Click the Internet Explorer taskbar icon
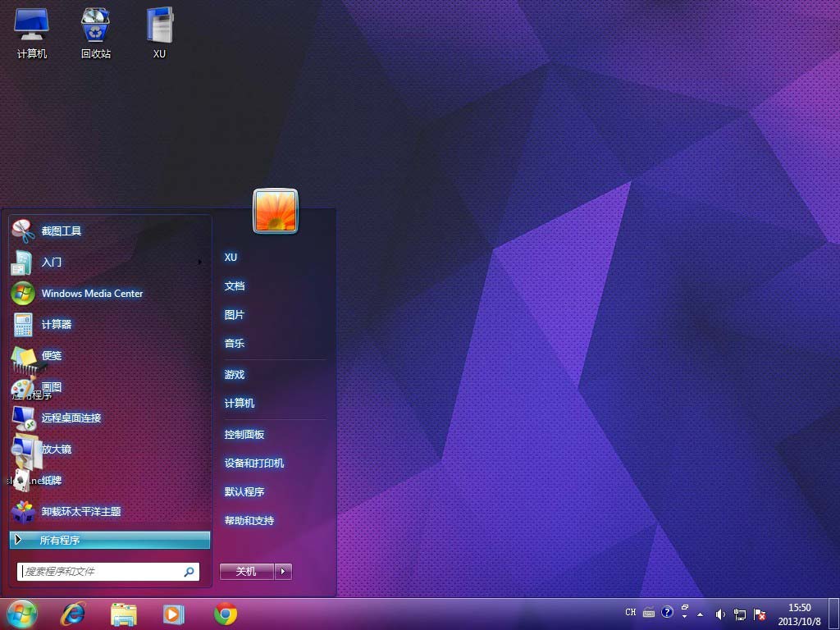Screen dimensions: 840x630 point(73,613)
